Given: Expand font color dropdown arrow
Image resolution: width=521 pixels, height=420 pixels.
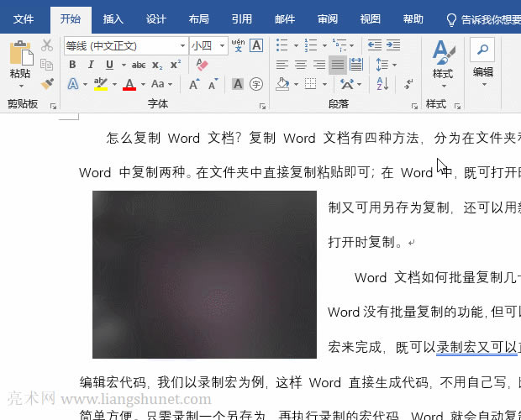Looking at the screenshot, I should click(143, 84).
